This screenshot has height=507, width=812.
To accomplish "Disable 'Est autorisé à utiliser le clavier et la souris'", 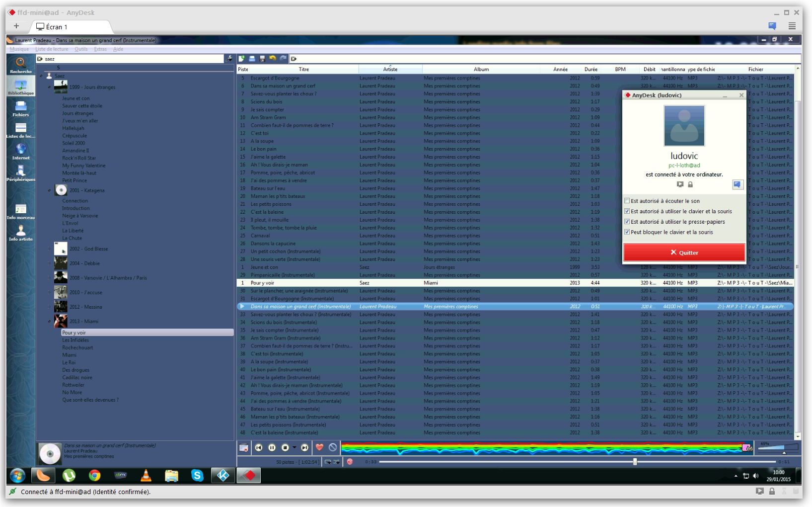I will [x=627, y=211].
